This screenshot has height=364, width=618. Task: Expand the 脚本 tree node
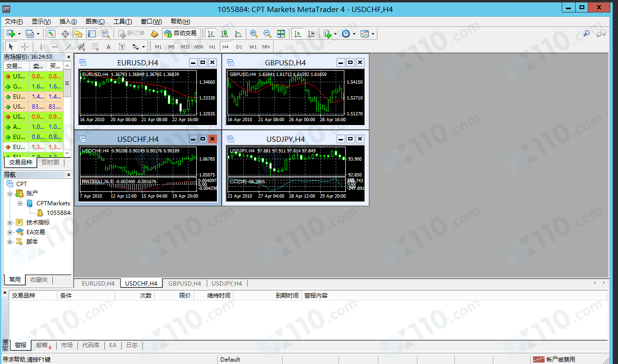(x=11, y=242)
